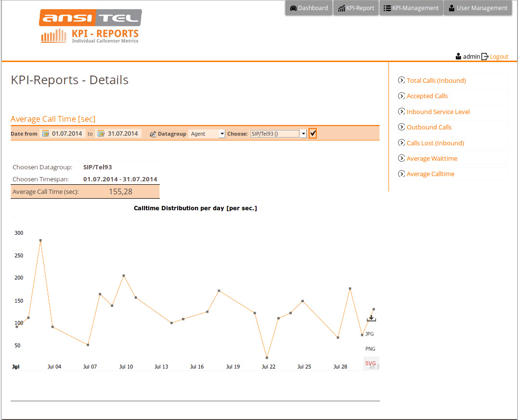Click the Logout link

499,56
